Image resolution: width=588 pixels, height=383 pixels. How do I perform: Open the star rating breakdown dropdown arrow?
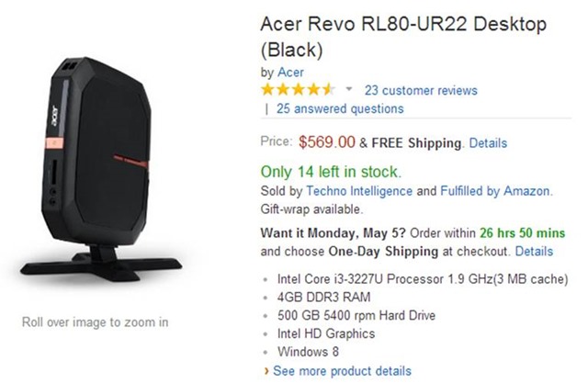click(349, 90)
